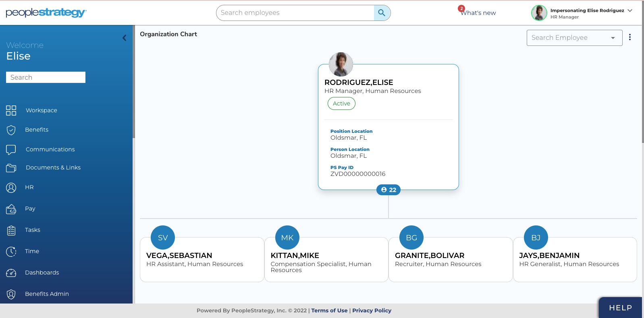Click the Documents & Links folder icon

coord(11,168)
